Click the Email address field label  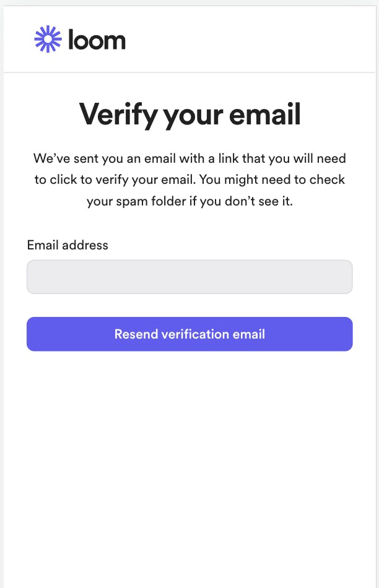(x=68, y=245)
